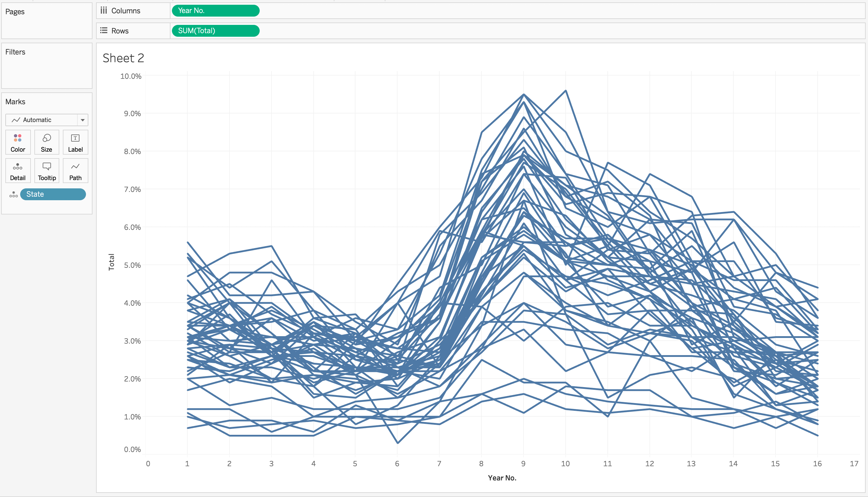Click the 3.0% axis tick label
The width and height of the screenshot is (868, 497).
(x=132, y=341)
